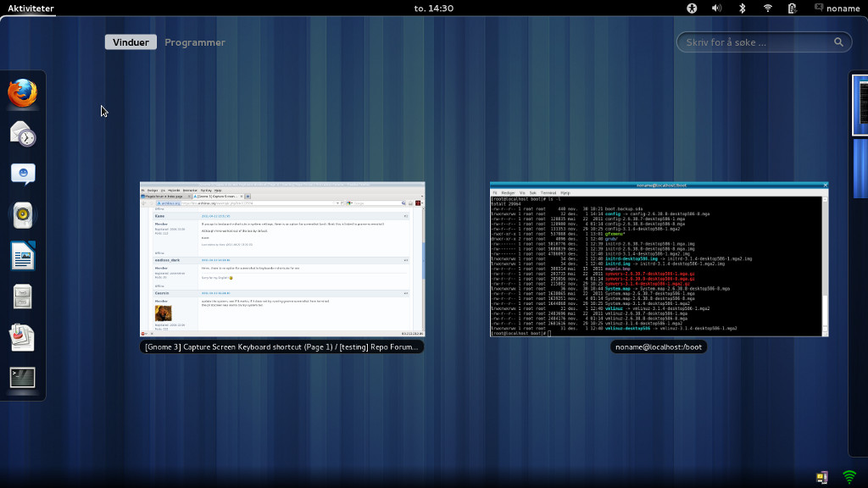Viewport: 868px width, 488px height.
Task: Open the mail and calendar app in dash
Action: tap(23, 133)
